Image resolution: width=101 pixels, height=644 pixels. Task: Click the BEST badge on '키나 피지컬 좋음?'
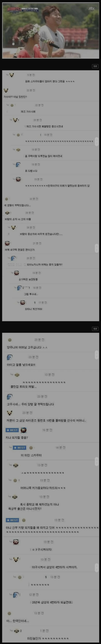[12, 430]
